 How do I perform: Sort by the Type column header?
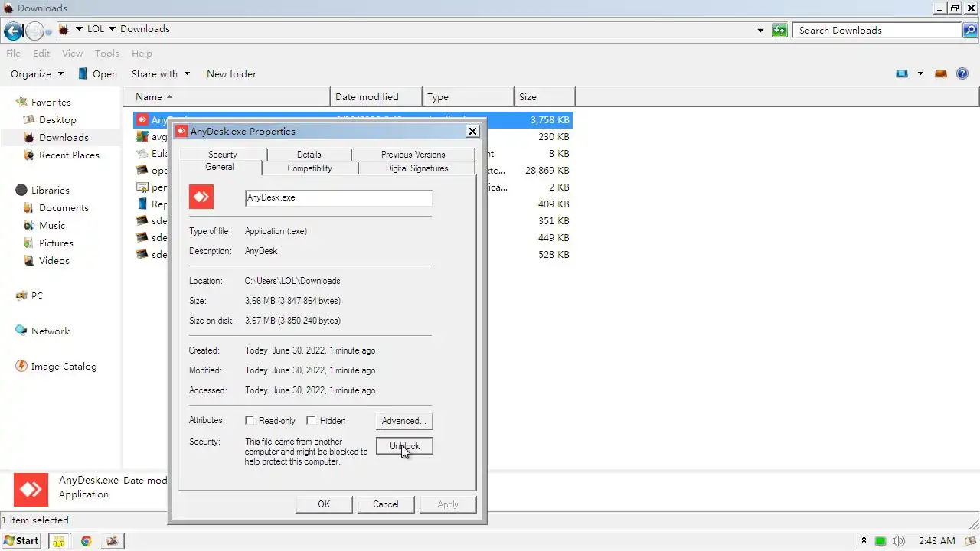[468, 96]
